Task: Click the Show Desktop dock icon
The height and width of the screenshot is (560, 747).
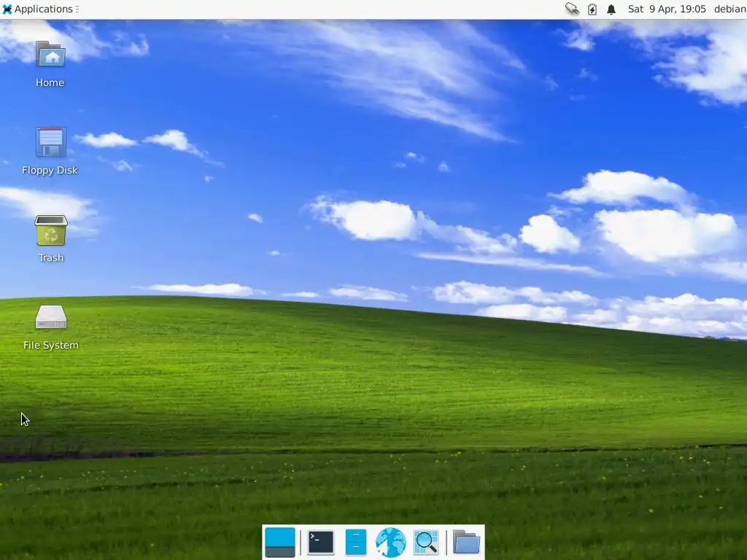Action: point(279,542)
